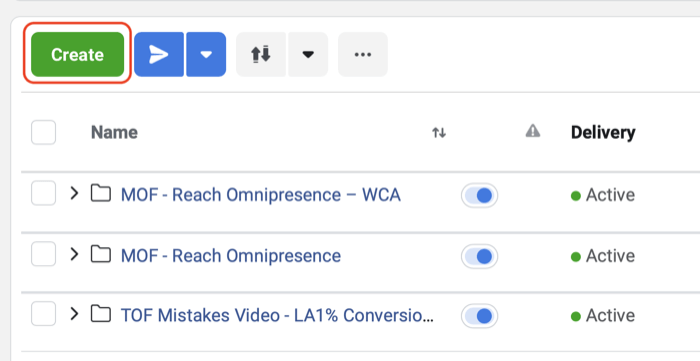Open the three-dot more options button
The image size is (700, 361).
coord(363,54)
